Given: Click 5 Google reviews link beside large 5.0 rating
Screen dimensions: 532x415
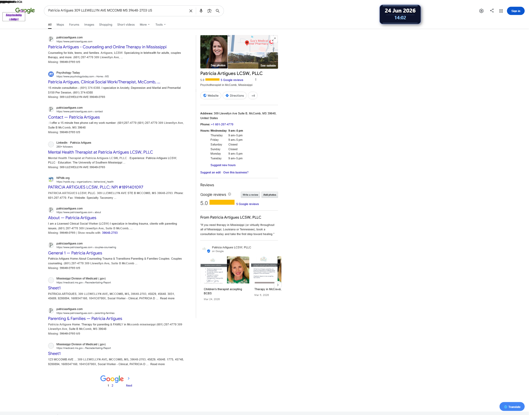Looking at the screenshot, I should (x=247, y=204).
